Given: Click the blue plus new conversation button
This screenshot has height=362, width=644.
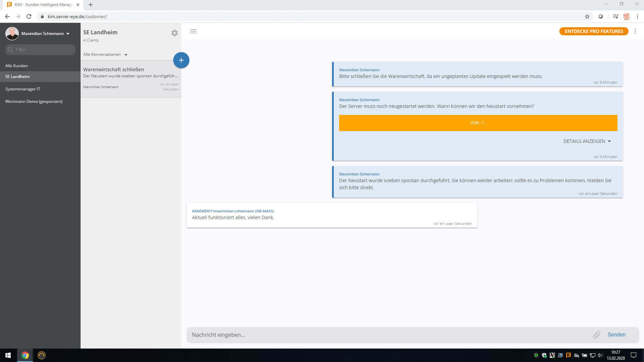Looking at the screenshot, I should click(181, 60).
